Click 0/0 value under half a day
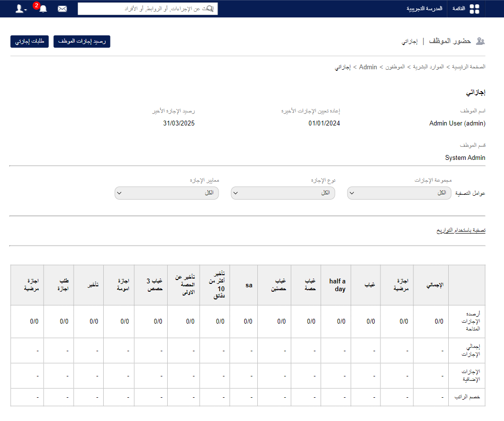 341,321
